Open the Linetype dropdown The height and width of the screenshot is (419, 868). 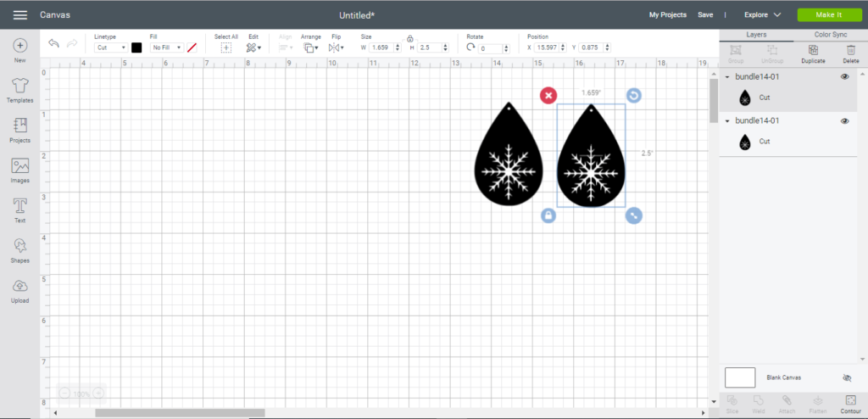[111, 47]
